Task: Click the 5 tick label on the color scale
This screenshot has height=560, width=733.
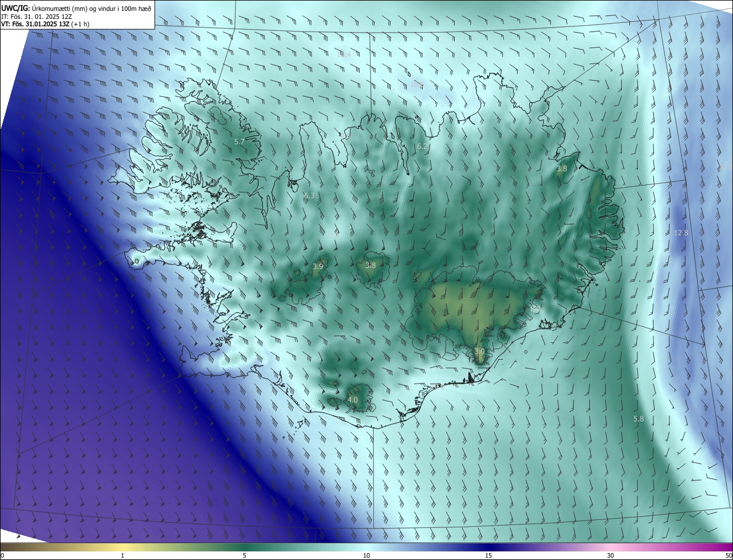Action: point(245,555)
